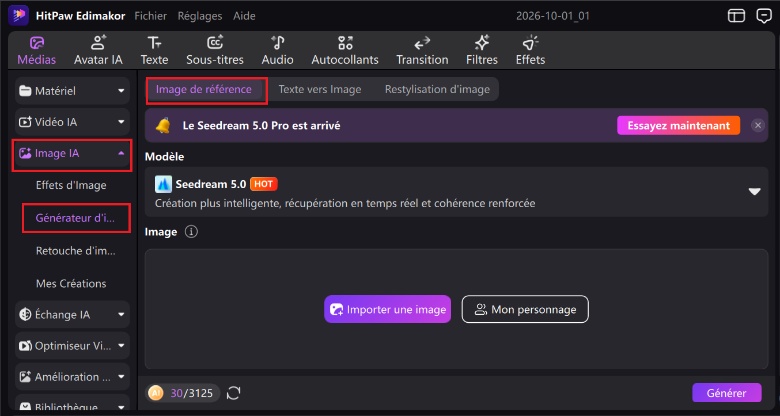Screen dimensions: 780x416
Task: Switch to Restylisation d'image tab
Action: coord(437,90)
